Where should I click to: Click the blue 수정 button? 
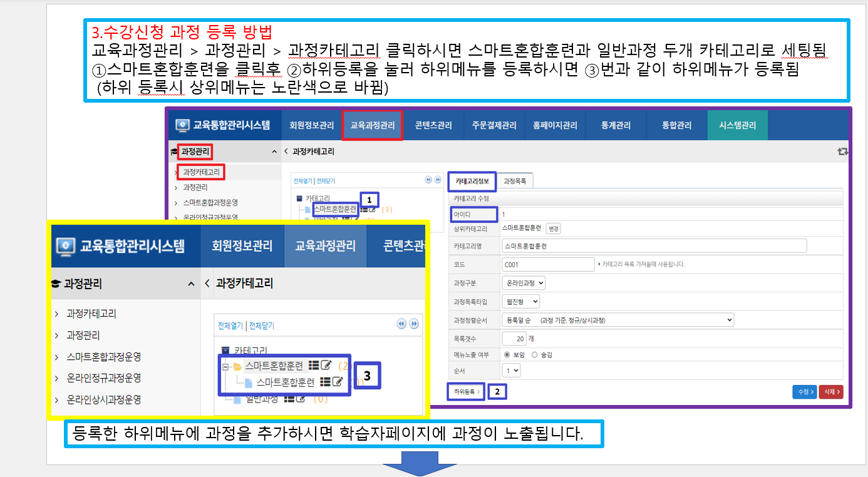pos(803,392)
